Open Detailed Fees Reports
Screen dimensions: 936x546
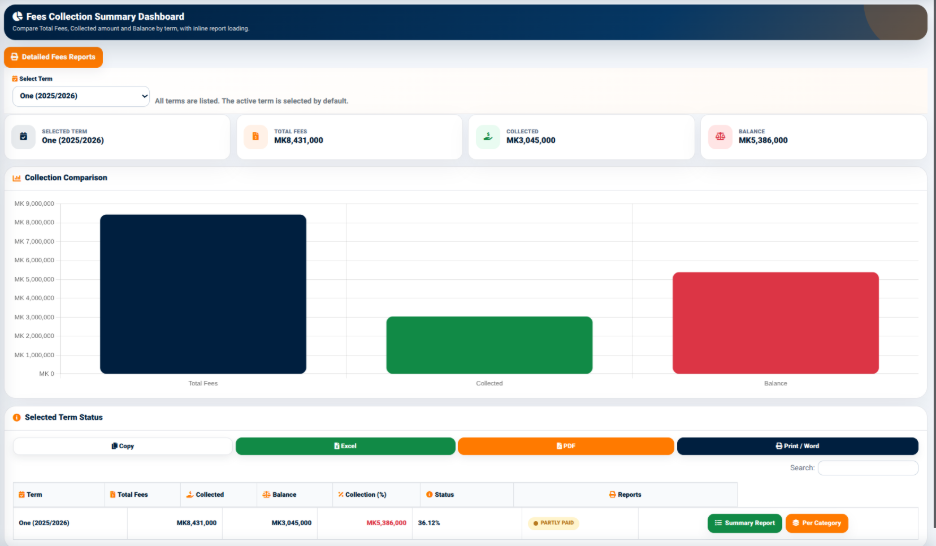coord(53,57)
